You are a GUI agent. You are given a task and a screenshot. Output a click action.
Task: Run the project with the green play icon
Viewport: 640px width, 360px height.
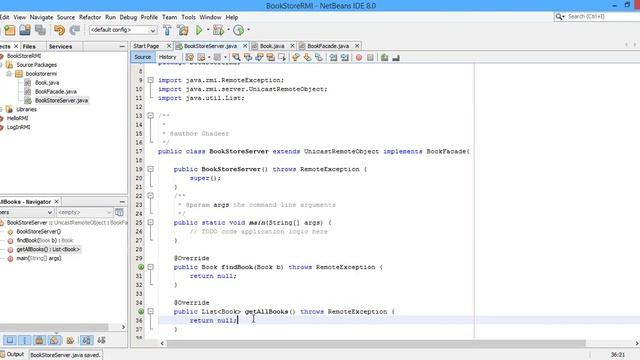pyautogui.click(x=199, y=30)
